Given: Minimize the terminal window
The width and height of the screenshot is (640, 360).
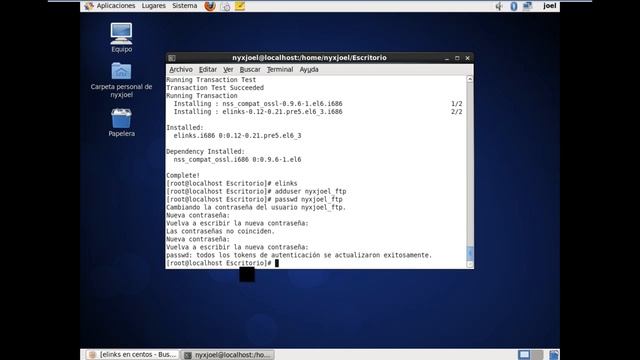Looking at the screenshot, I should pyautogui.click(x=447, y=58).
